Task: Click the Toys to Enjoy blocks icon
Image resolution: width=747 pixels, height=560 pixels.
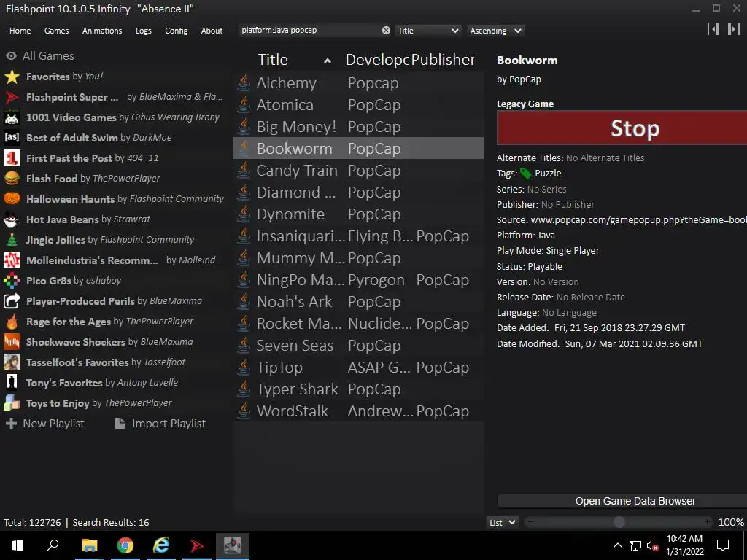Action: coord(12,403)
